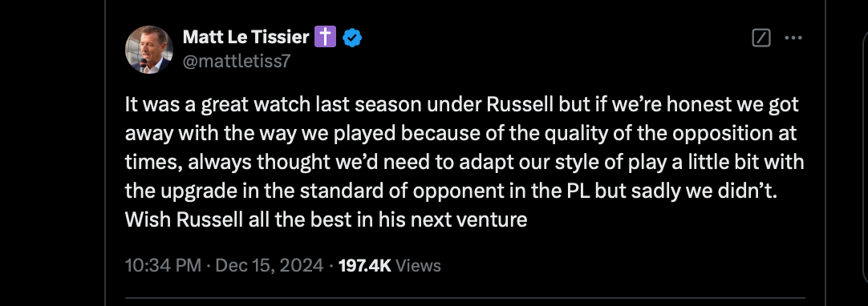Open the three-dot more options menu
This screenshot has height=306, width=868.
click(x=793, y=38)
